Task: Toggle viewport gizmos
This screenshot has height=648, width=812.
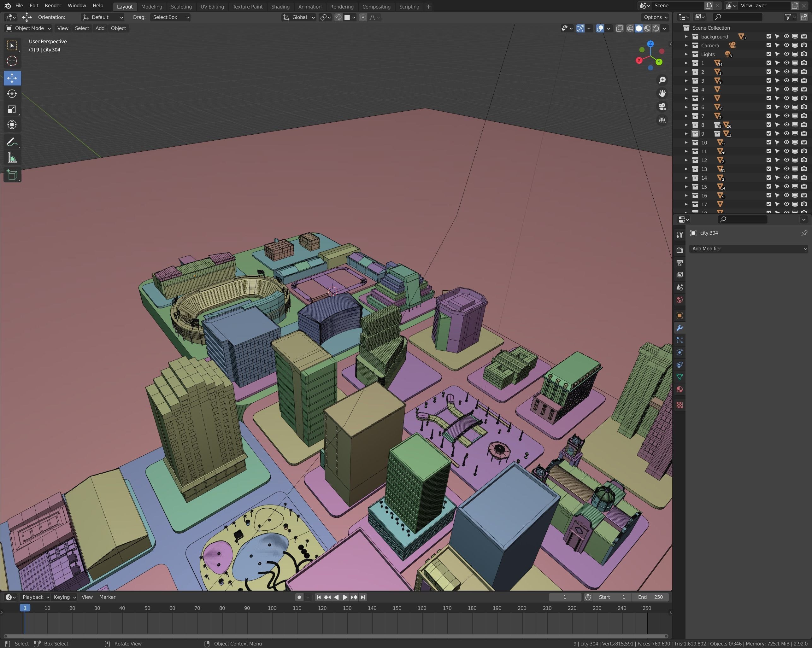Action: tap(580, 29)
